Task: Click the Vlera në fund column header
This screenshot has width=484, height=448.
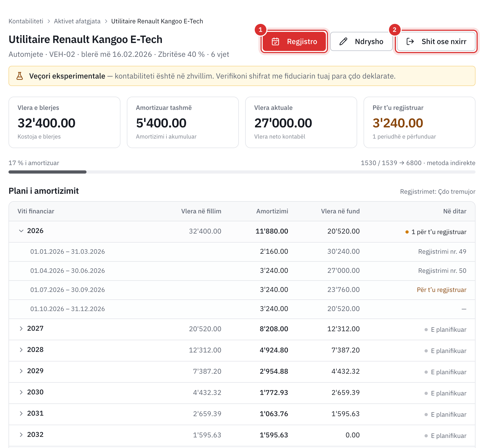Action: [x=340, y=211]
